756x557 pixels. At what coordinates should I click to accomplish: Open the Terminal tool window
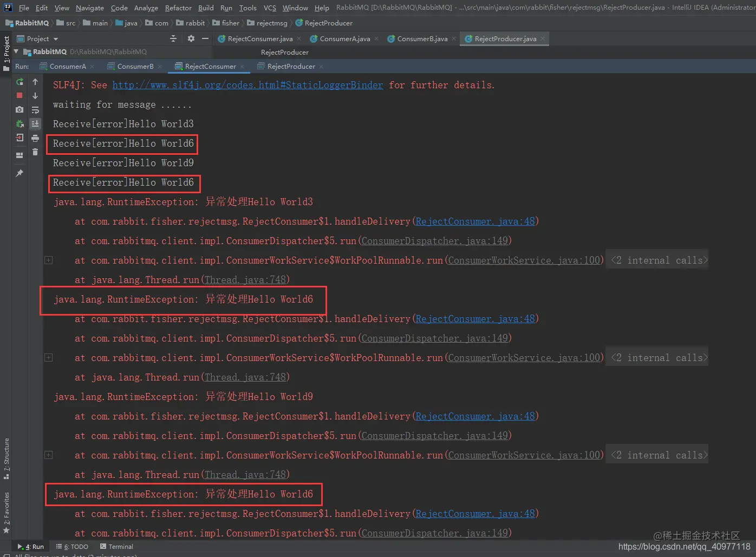[x=116, y=547]
